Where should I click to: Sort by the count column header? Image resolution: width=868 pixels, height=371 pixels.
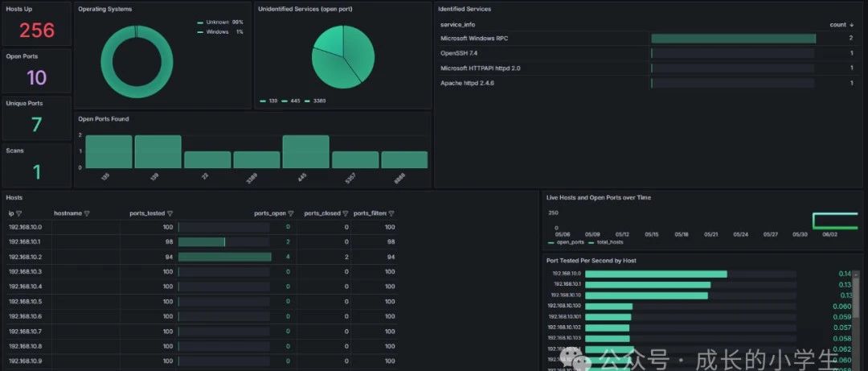click(x=837, y=24)
